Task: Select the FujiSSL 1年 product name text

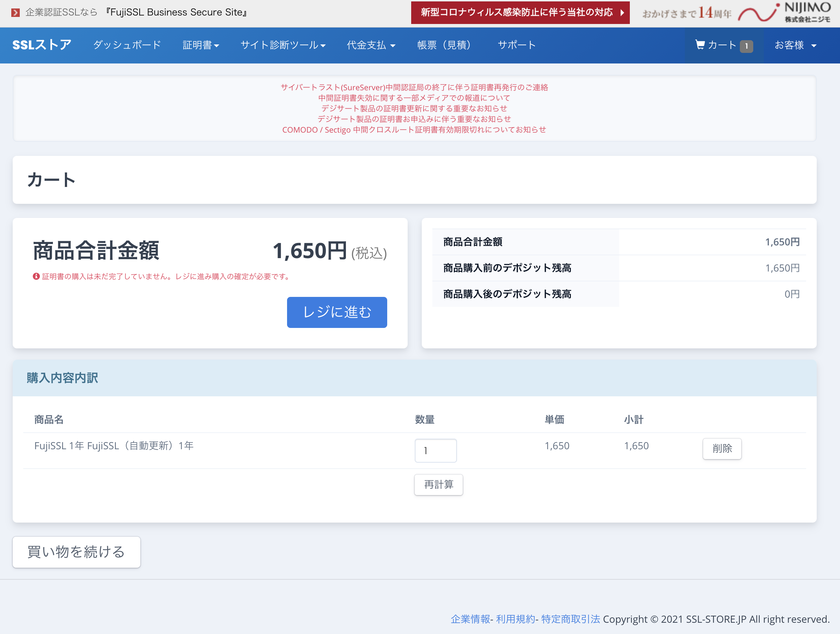Action: pos(114,446)
